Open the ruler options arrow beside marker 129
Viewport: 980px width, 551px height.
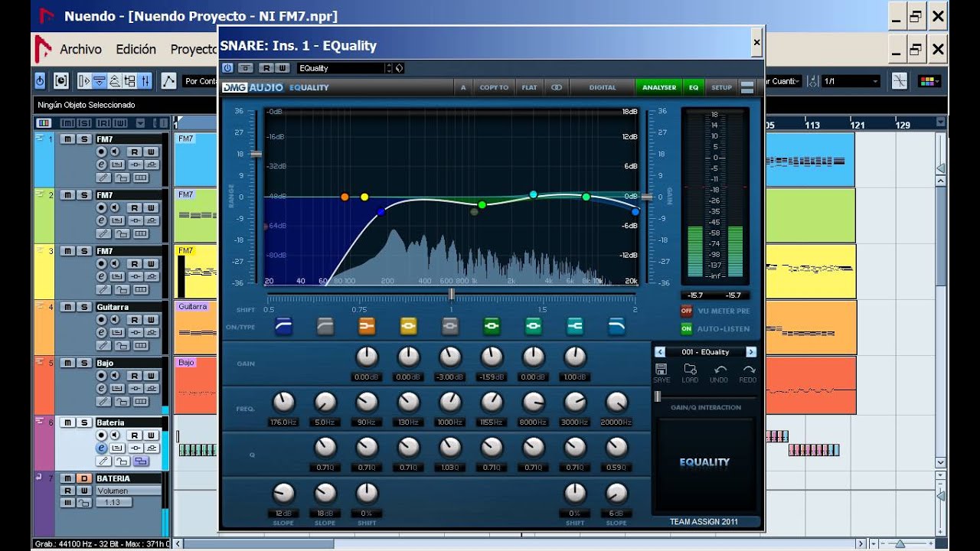941,122
